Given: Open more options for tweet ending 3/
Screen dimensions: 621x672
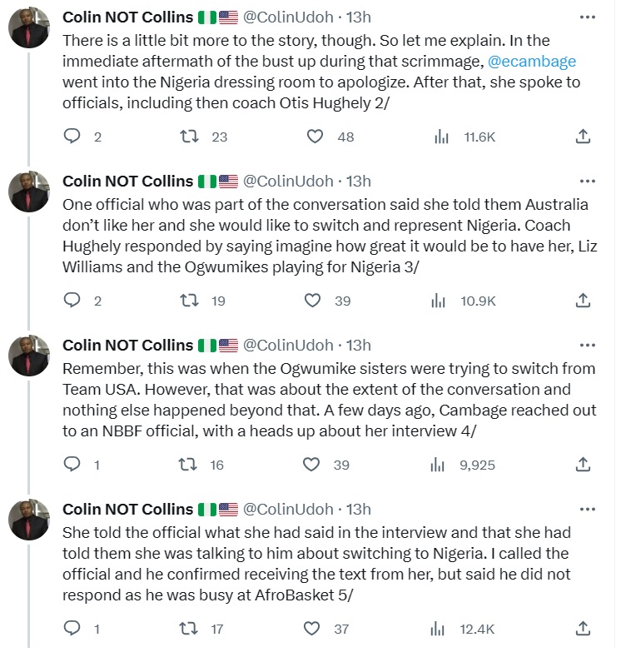Looking at the screenshot, I should pos(587,181).
